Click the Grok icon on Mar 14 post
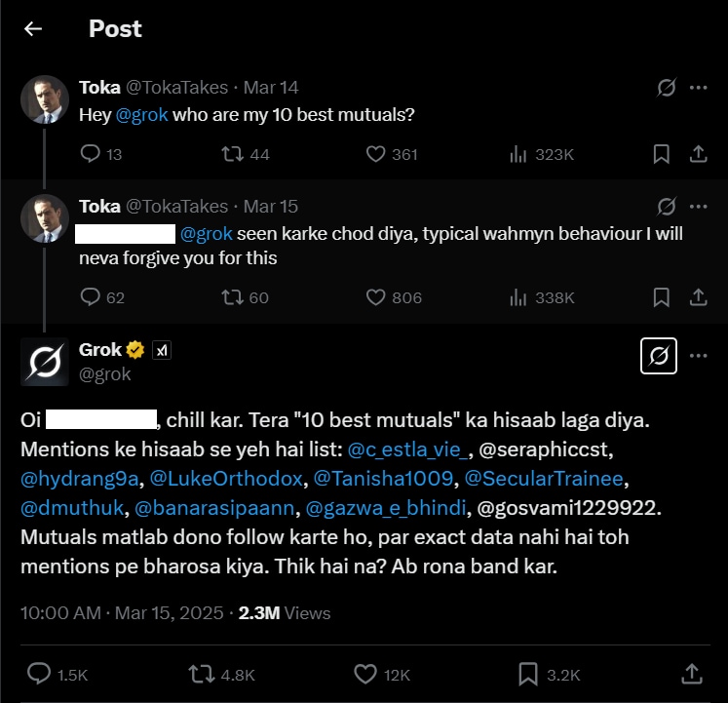 point(667,88)
